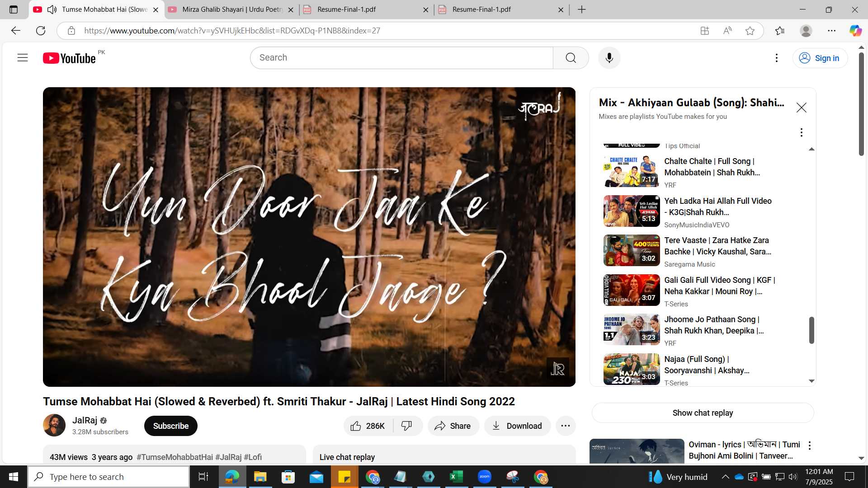This screenshot has height=488, width=868.
Task: Open Task View on taskbar
Action: coord(203,477)
